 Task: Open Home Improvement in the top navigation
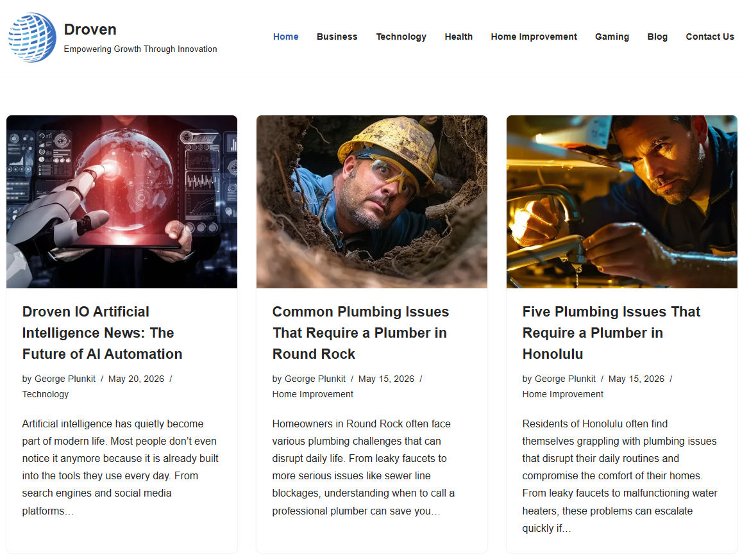click(x=534, y=37)
